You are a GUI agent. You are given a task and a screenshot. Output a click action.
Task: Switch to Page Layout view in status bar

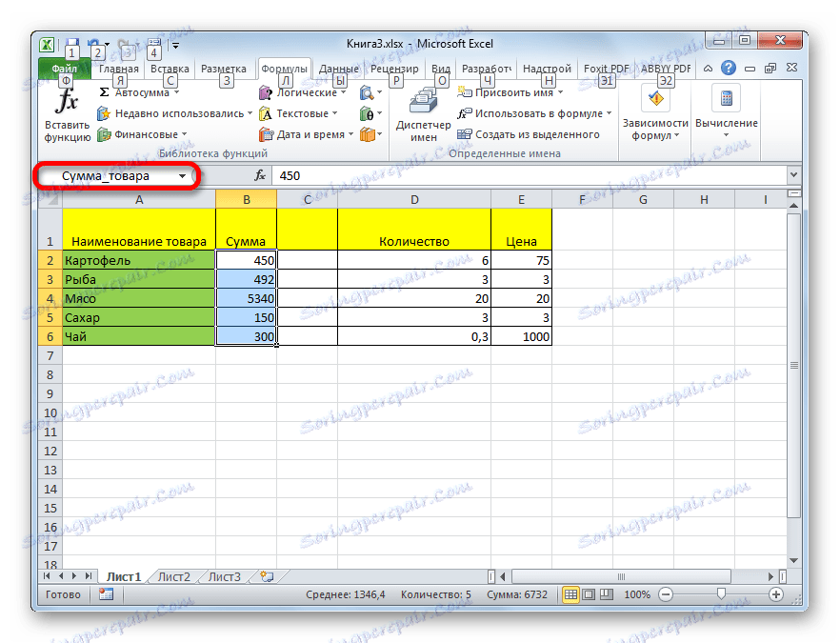pos(588,593)
